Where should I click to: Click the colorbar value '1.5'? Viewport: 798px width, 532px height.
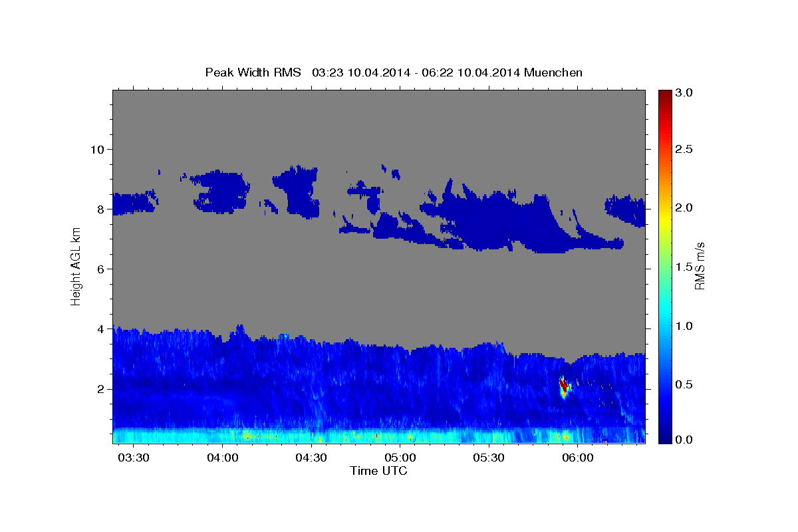(x=684, y=267)
